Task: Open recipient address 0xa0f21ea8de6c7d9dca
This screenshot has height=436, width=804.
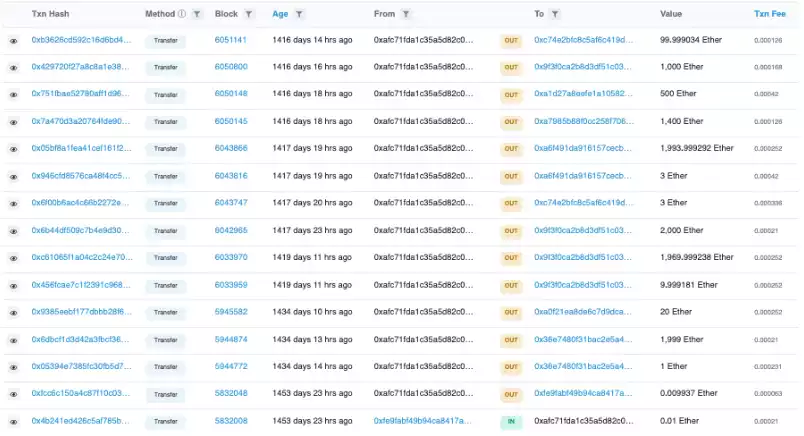Action: tap(582, 311)
